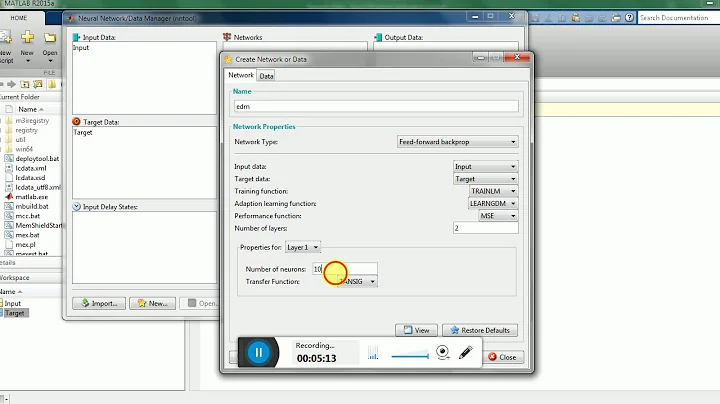Select 'Target' in Target Data list
Image resolution: width=720 pixels, height=404 pixels.
click(83, 133)
